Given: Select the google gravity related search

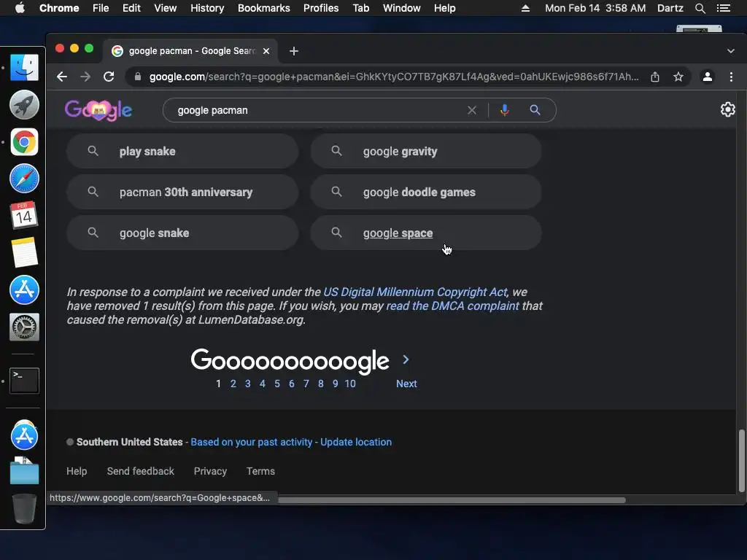Looking at the screenshot, I should pyautogui.click(x=426, y=152).
